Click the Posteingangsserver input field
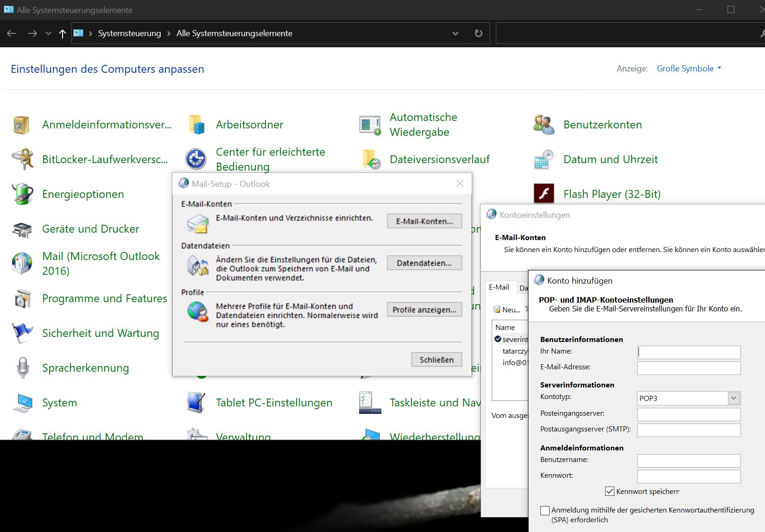Viewport: 765px width, 532px height. (689, 414)
